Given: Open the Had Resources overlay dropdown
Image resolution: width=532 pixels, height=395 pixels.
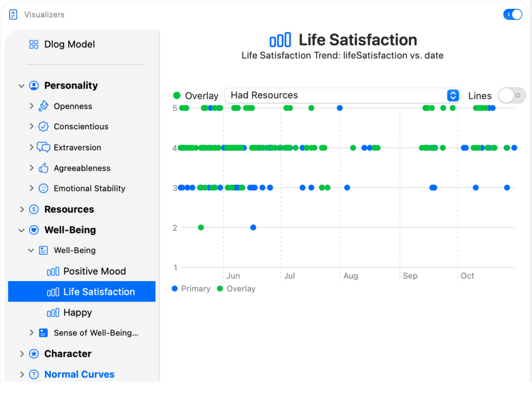Looking at the screenshot, I should [x=343, y=96].
